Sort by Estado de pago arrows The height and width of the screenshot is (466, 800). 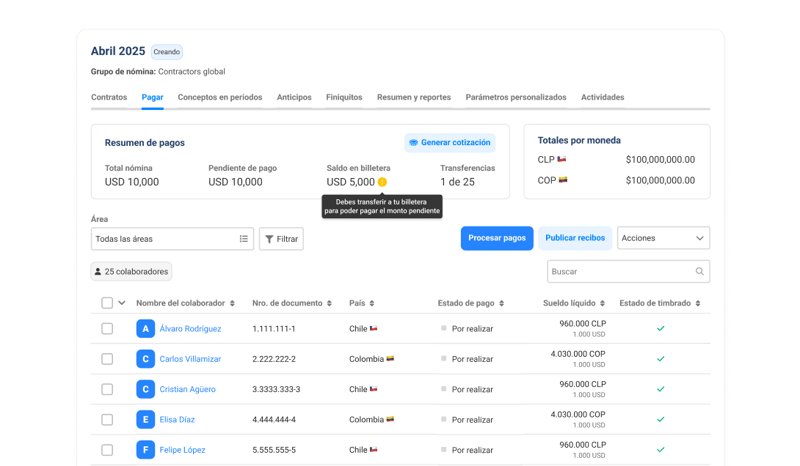pos(502,303)
